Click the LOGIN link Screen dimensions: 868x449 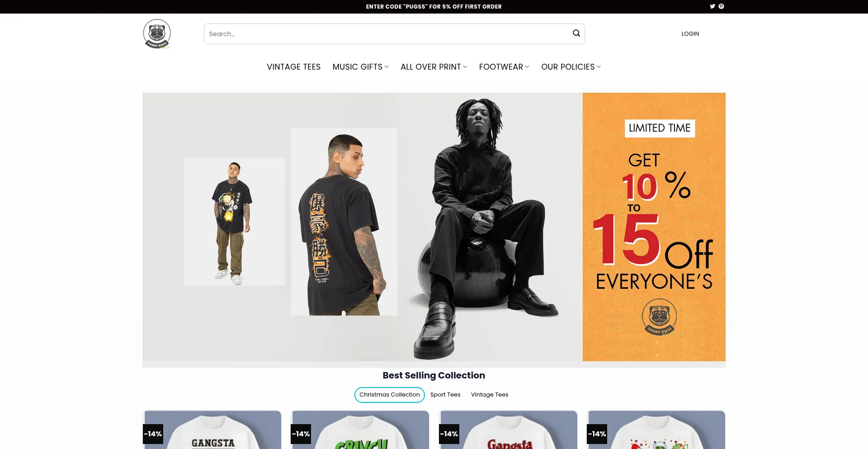click(x=690, y=34)
